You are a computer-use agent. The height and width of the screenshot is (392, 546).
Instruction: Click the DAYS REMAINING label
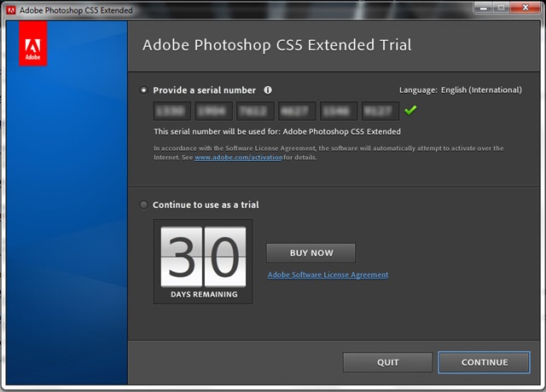204,294
